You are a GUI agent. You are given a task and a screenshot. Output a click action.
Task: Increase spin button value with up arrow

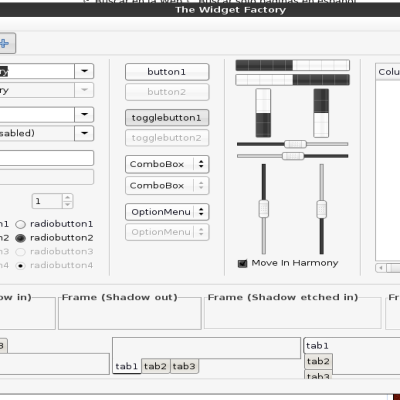pos(68,198)
